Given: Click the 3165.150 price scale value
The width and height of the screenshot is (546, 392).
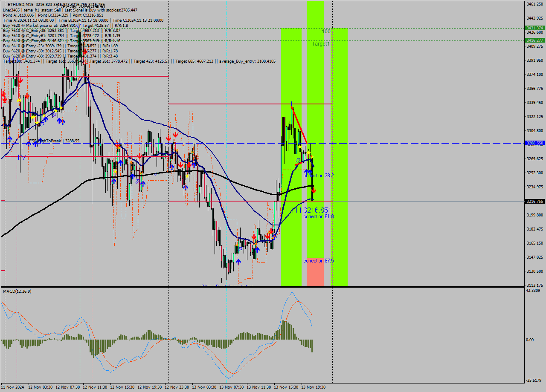Looking at the screenshot, I should coord(534,243).
